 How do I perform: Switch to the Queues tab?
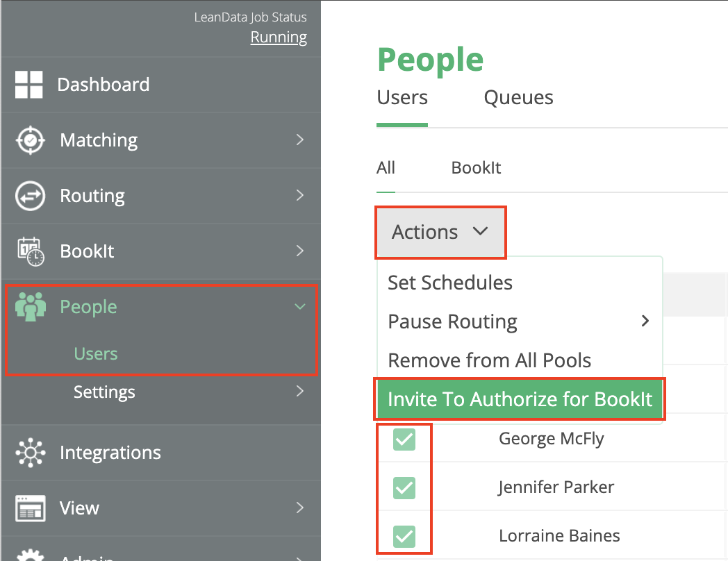point(518,98)
